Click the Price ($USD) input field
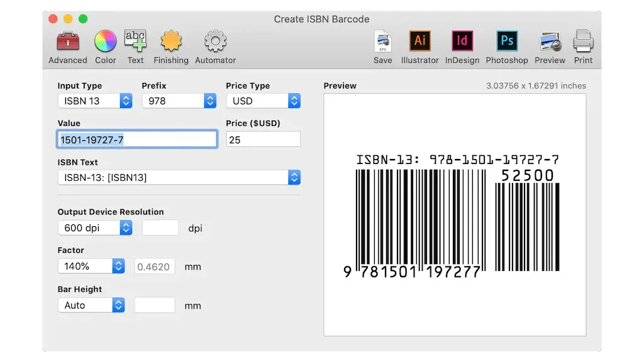This screenshot has height=362, width=644. click(x=264, y=140)
